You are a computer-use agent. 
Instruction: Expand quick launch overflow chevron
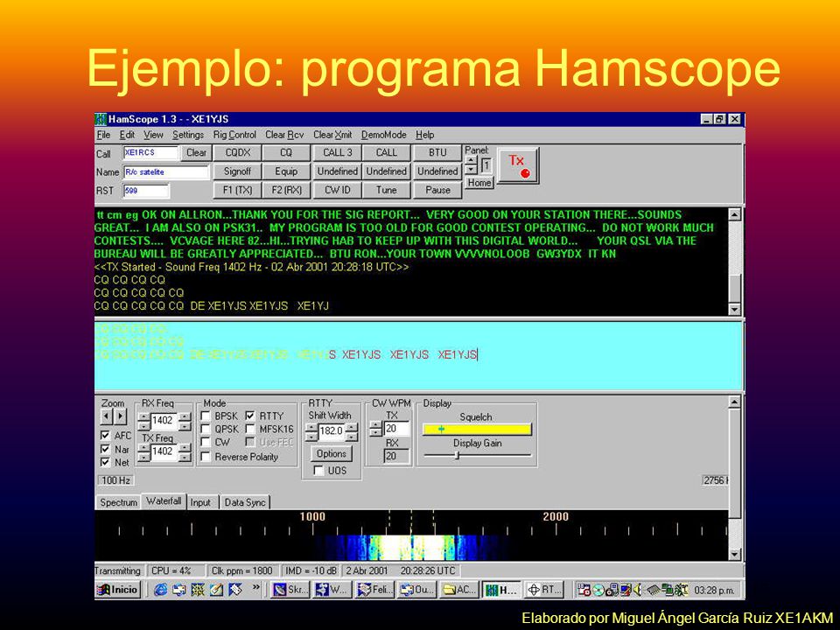(x=255, y=588)
